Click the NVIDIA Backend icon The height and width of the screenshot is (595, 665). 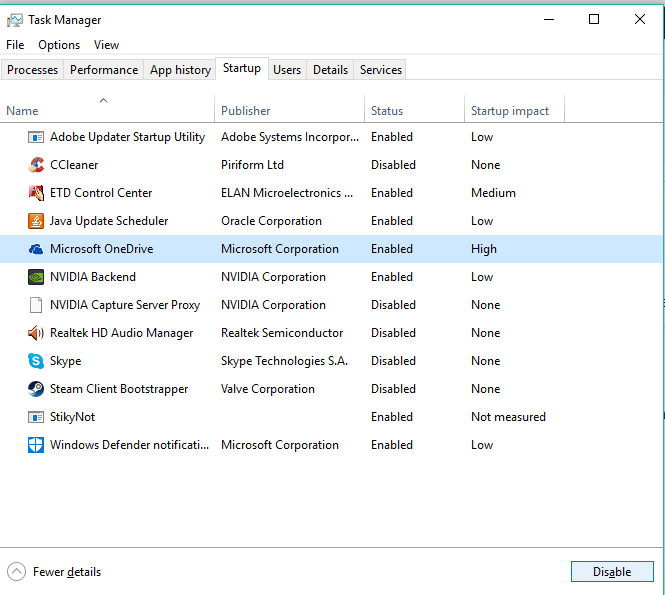click(x=36, y=277)
